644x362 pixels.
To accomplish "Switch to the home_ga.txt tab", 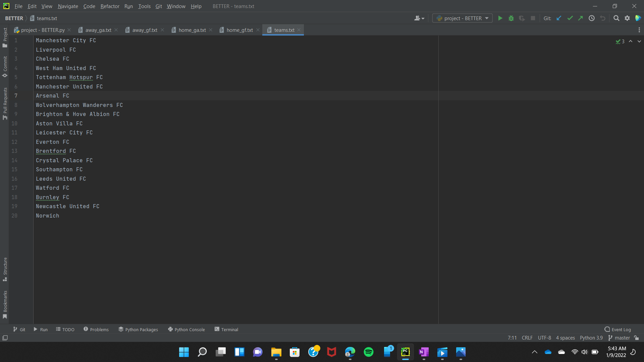I will coord(192,30).
